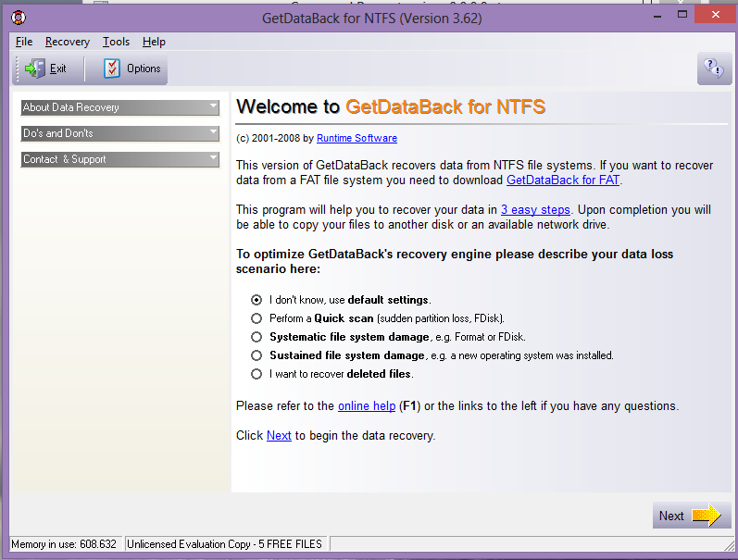Open the File menu

[24, 42]
